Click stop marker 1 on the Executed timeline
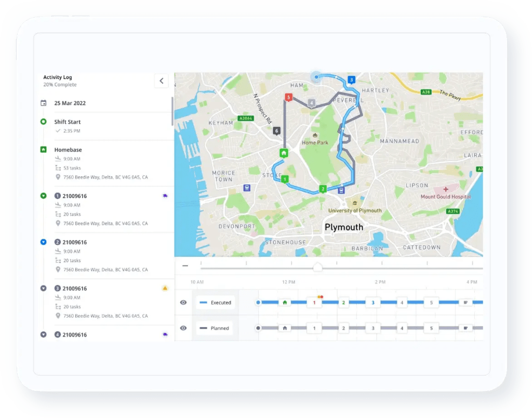This screenshot has width=532, height=418. (314, 302)
